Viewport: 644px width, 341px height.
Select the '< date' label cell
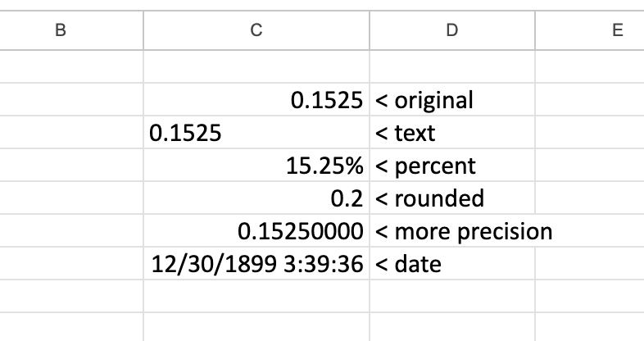click(452, 264)
